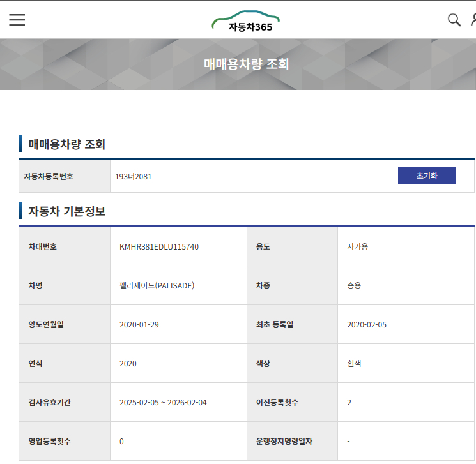Screen dimensions: 476x464
Task: Click first registration date 2020-02-05
Action: point(366,324)
